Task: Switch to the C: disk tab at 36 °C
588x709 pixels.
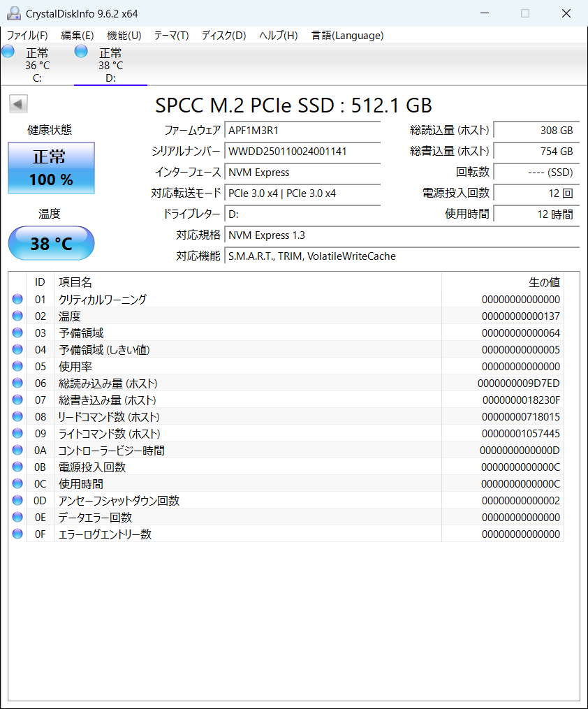Action: coord(37,65)
